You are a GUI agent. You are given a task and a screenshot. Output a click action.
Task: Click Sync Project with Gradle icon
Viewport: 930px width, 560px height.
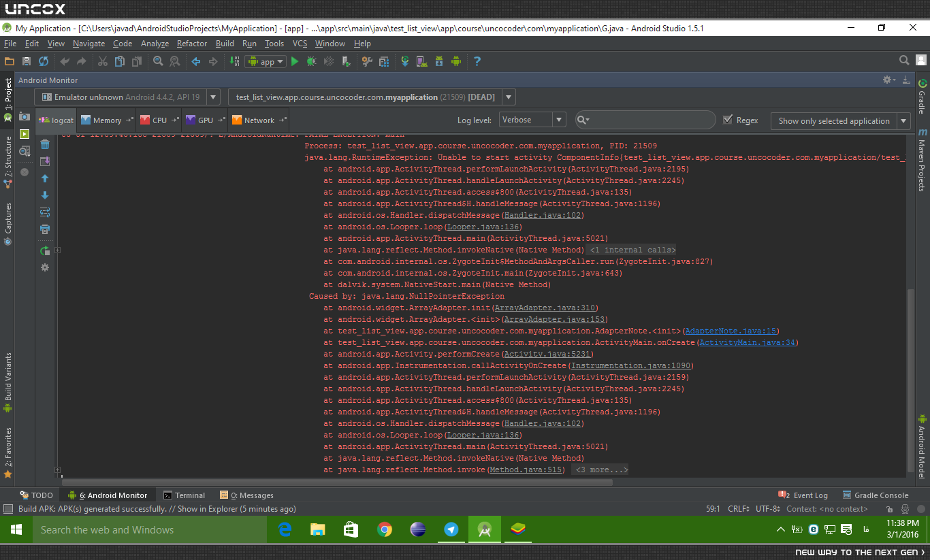pyautogui.click(x=405, y=61)
